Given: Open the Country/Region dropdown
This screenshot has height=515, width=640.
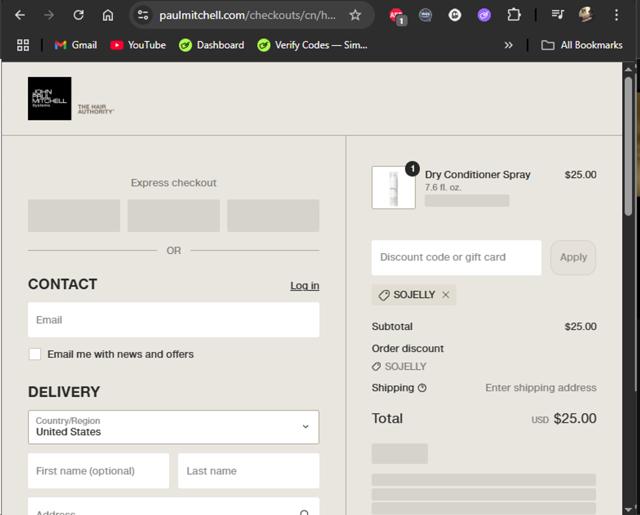Looking at the screenshot, I should click(173, 427).
